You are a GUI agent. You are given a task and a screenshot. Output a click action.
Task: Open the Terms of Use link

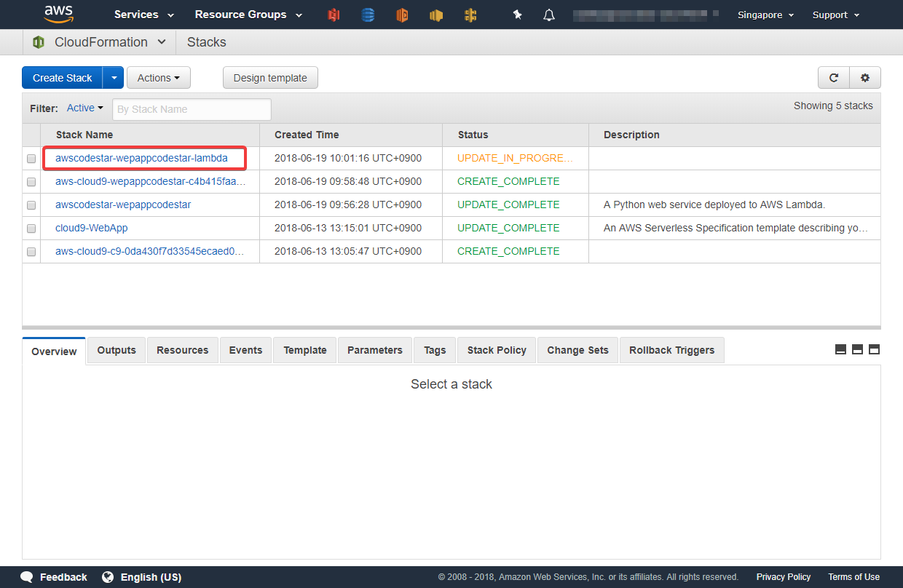[x=853, y=577]
